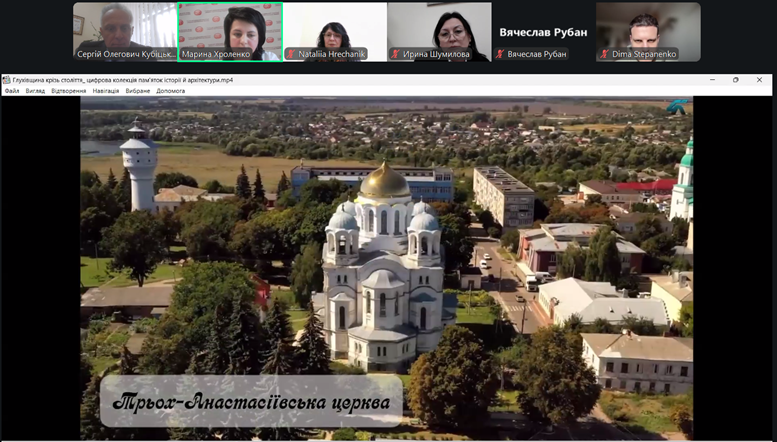Select Марина Хроленко participant video tile

pyautogui.click(x=230, y=32)
